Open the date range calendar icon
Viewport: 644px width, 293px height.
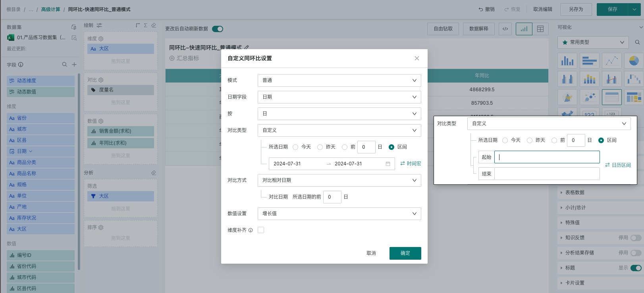388,164
